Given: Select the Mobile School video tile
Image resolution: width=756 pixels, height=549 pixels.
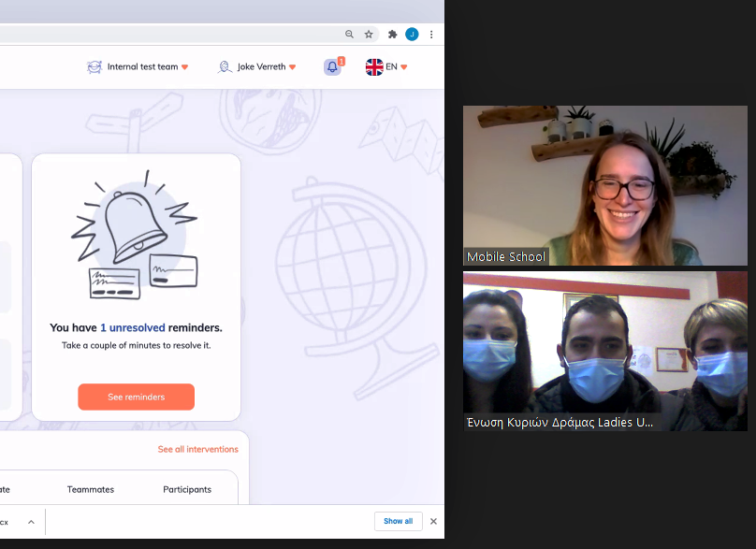Looking at the screenshot, I should (605, 185).
